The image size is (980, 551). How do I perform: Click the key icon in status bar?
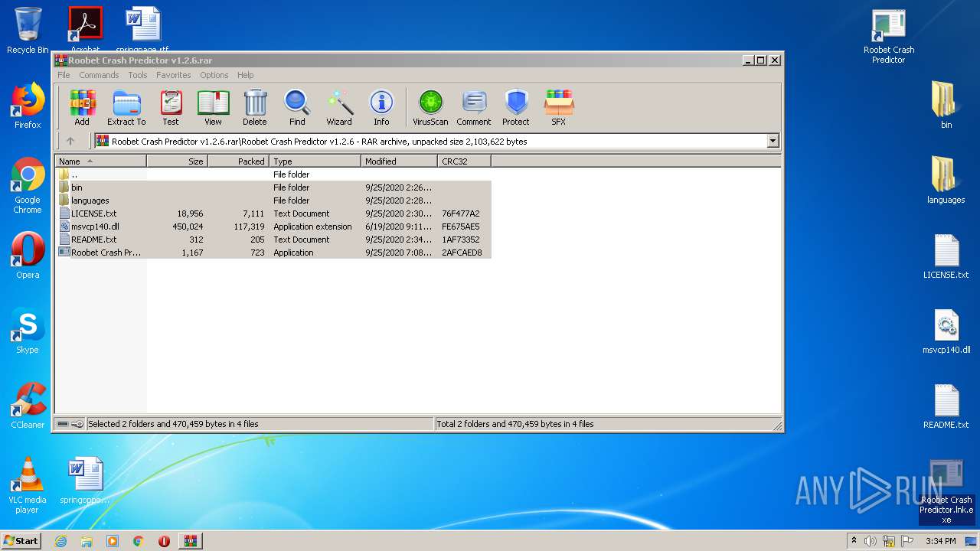tap(77, 424)
